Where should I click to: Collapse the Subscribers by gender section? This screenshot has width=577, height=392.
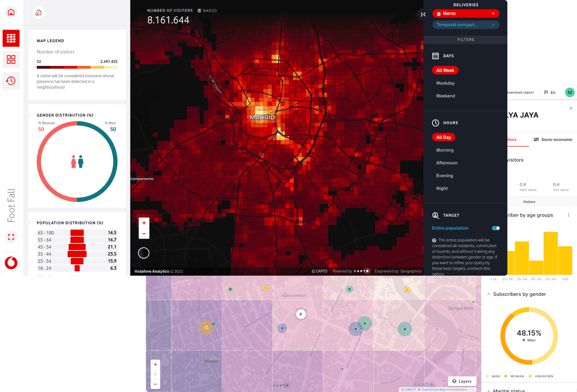[x=489, y=294]
